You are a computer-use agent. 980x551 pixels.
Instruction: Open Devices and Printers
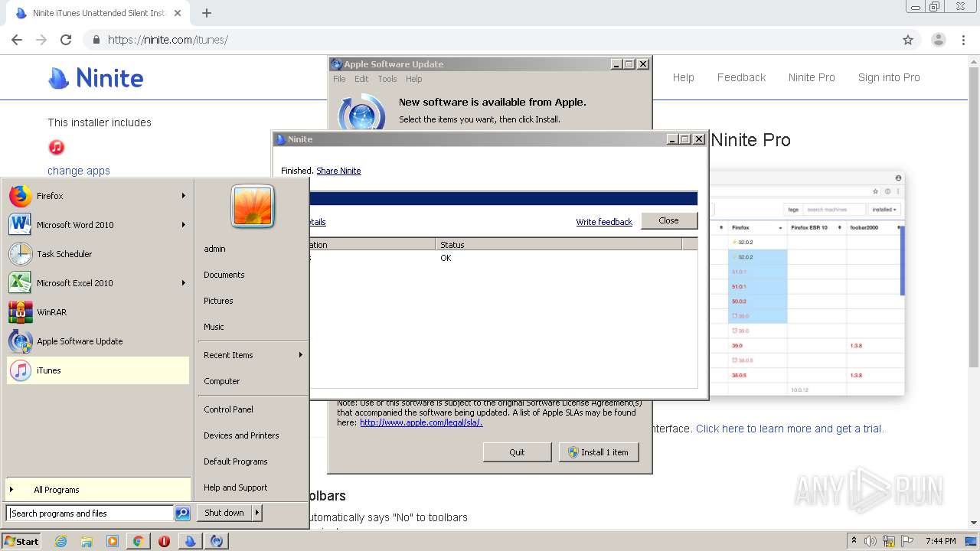pyautogui.click(x=241, y=435)
